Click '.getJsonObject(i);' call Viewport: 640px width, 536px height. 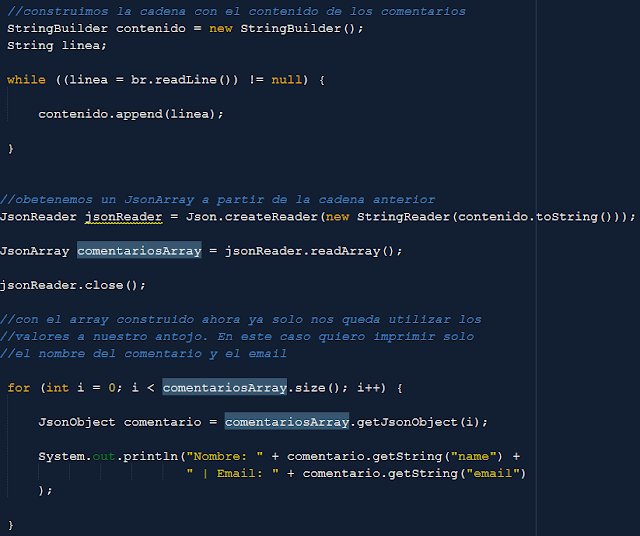(419, 422)
